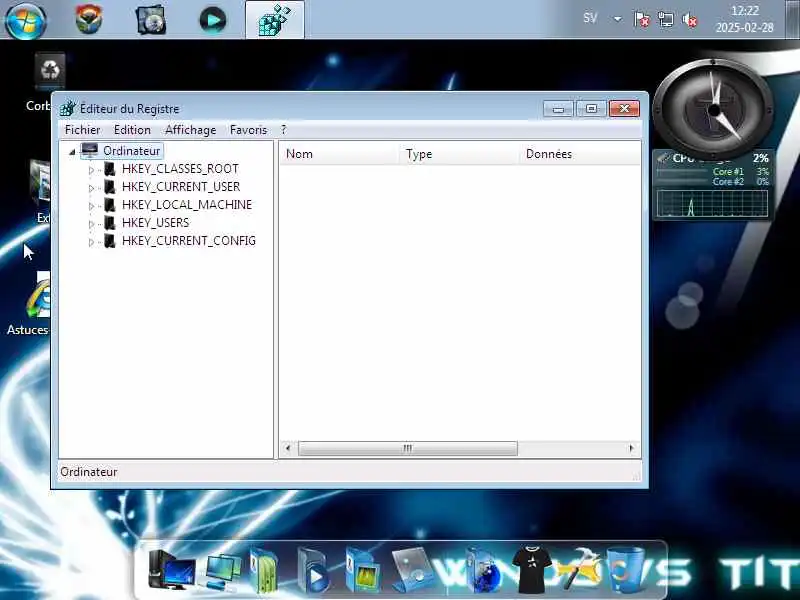Open the Recycle Bin desktop icon
This screenshot has width=800, height=600.
50,71
